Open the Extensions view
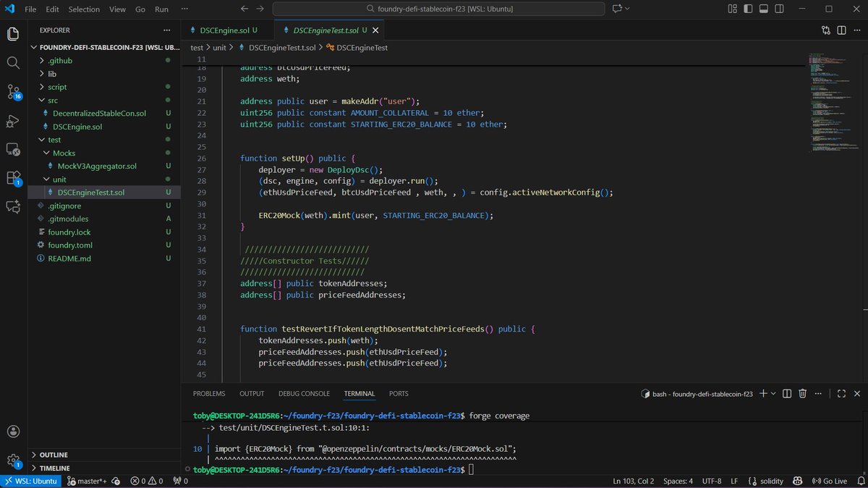The width and height of the screenshot is (868, 488). pyautogui.click(x=14, y=178)
